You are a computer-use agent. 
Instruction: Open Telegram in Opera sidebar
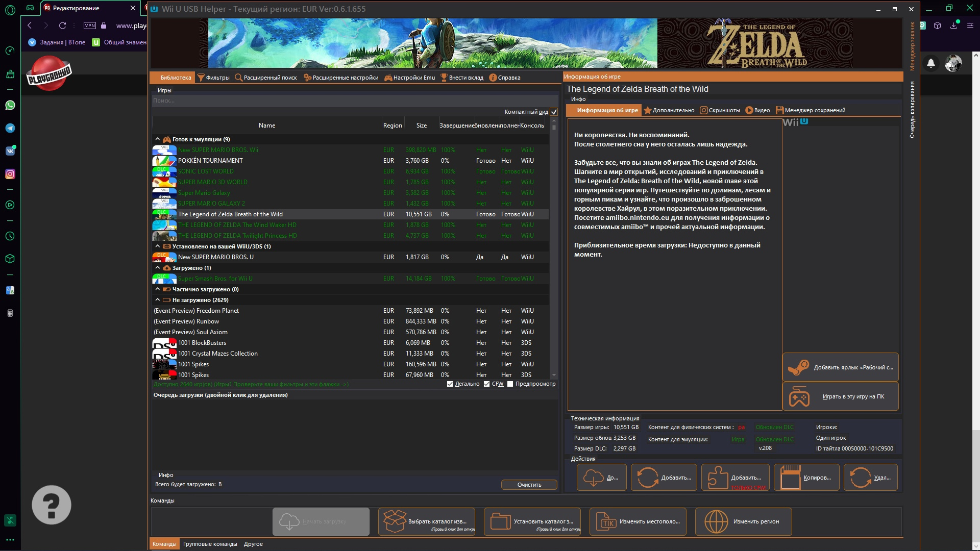coord(10,128)
